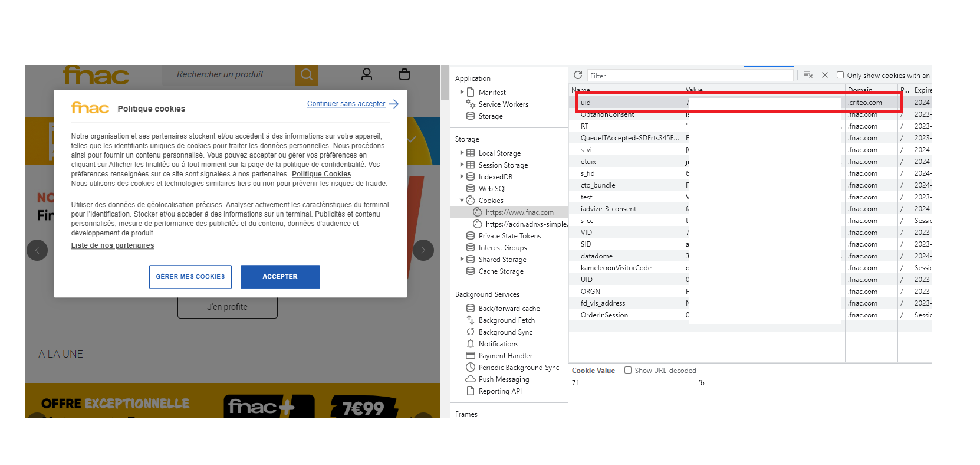Viewport: 980px width, 465px height.
Task: Toggle Only show cookies with an issue checkbox
Action: coord(840,75)
